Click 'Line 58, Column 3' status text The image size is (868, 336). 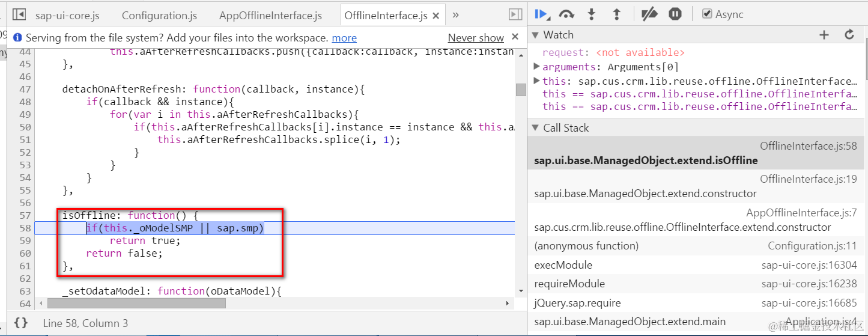[85, 323]
